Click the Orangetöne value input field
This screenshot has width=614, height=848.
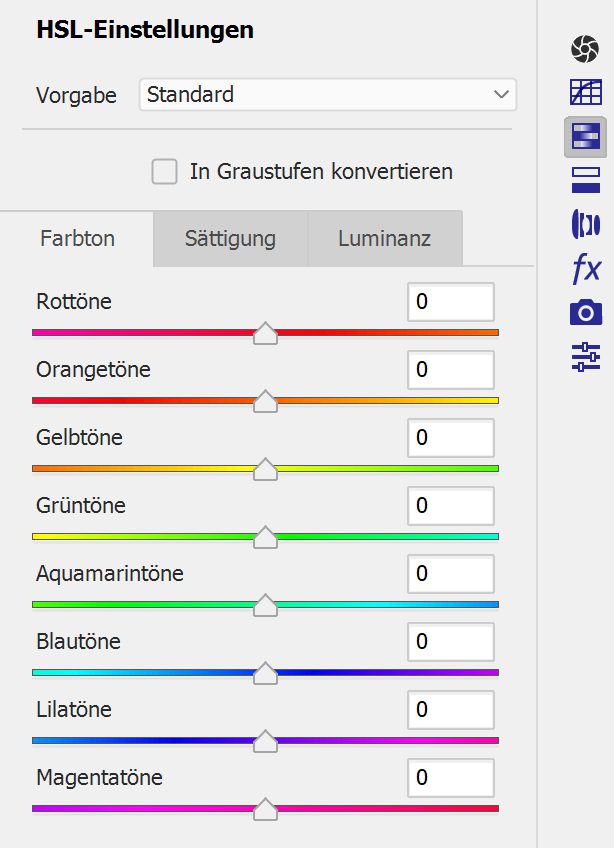point(450,370)
